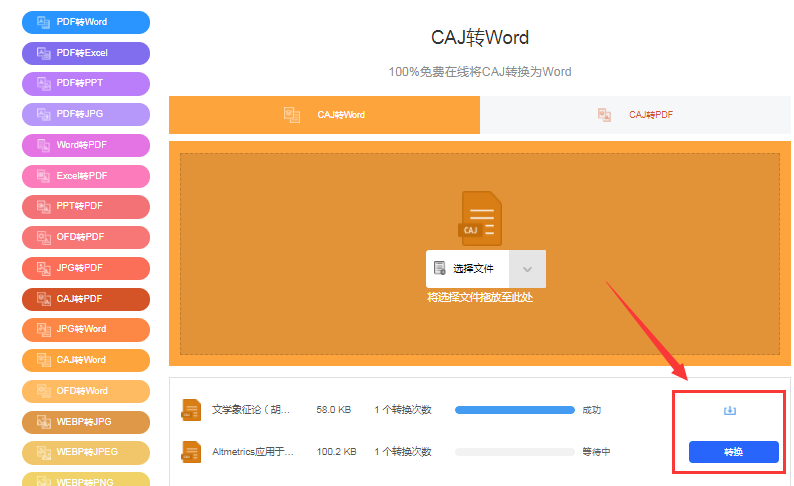This screenshot has height=486, width=794.
Task: Click the 将选择文件拖放至此处 drop hint text
Action: [x=480, y=297]
